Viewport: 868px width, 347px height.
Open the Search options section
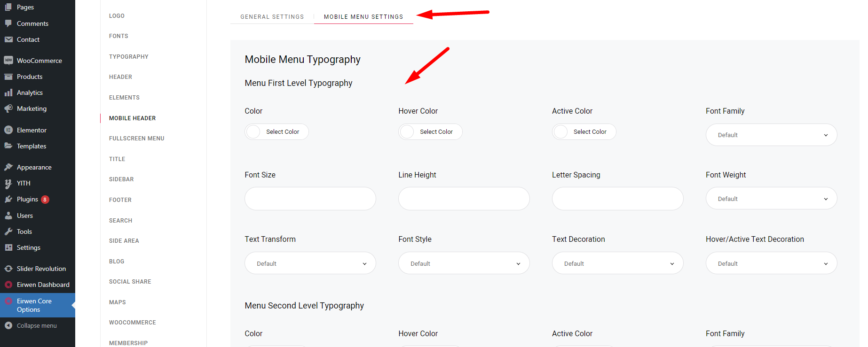[x=120, y=221]
